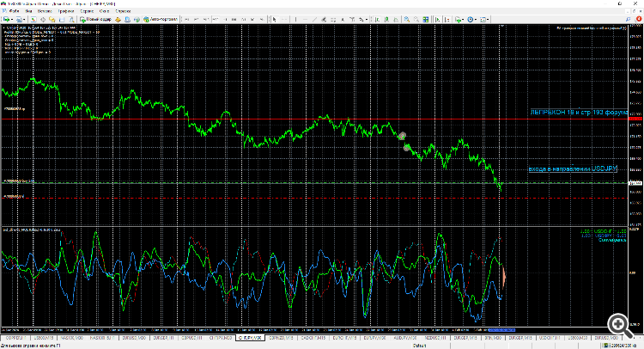The height and width of the screenshot is (349, 644).
Task: Open the templates dropdown
Action: 484,19
